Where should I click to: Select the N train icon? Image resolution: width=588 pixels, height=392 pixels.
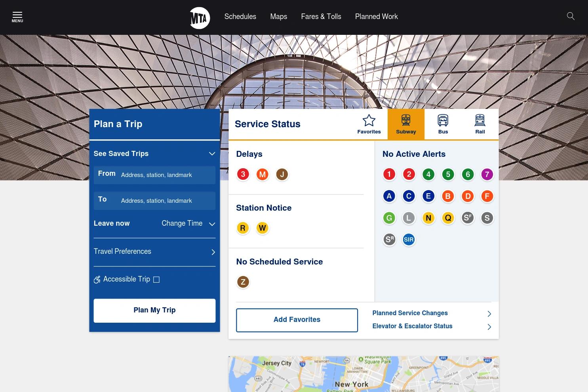428,218
